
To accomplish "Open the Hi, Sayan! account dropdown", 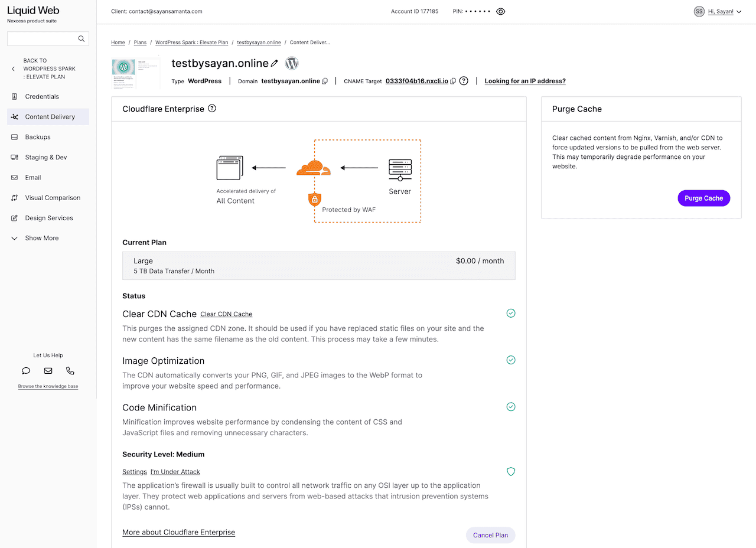I will point(724,11).
